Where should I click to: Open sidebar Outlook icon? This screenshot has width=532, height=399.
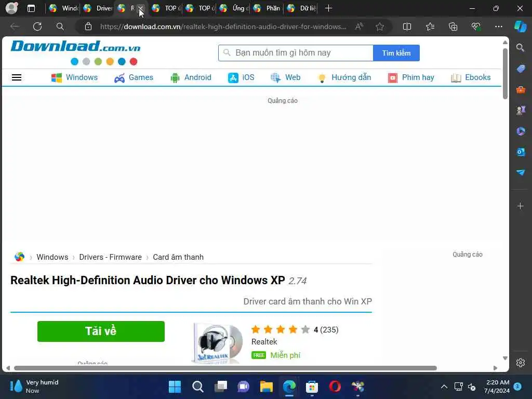(521, 152)
